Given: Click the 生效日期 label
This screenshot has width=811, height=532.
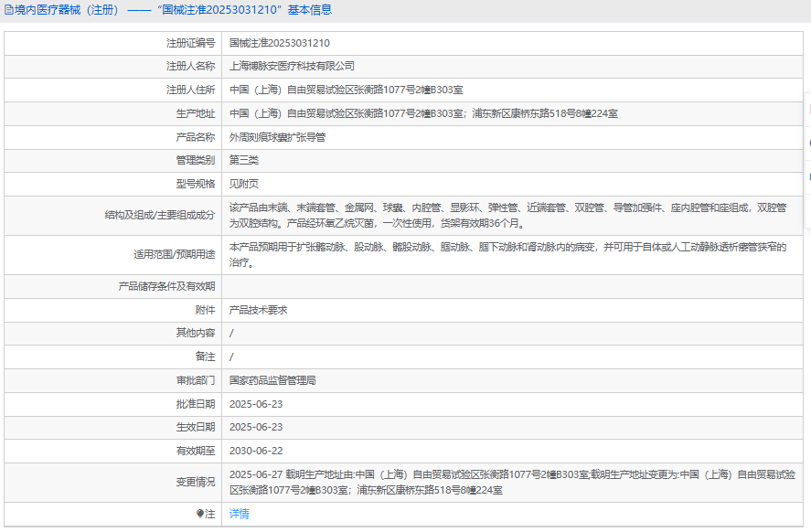Looking at the screenshot, I should [x=196, y=427].
